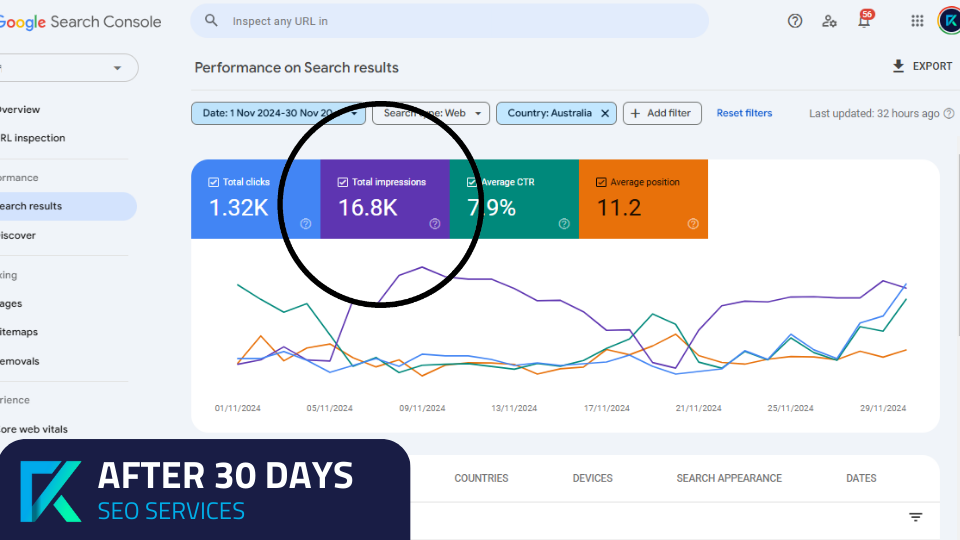Open the account profile avatar
Screen dimensions: 960x540
click(x=949, y=21)
